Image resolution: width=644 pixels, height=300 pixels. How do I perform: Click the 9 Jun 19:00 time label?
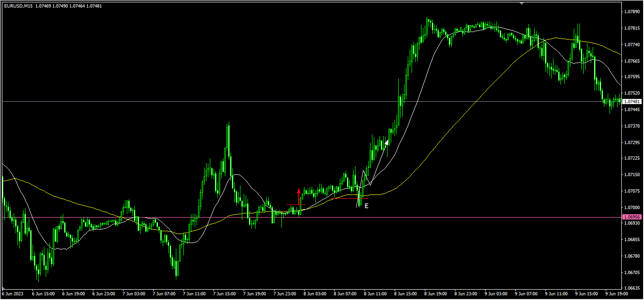coord(617,293)
